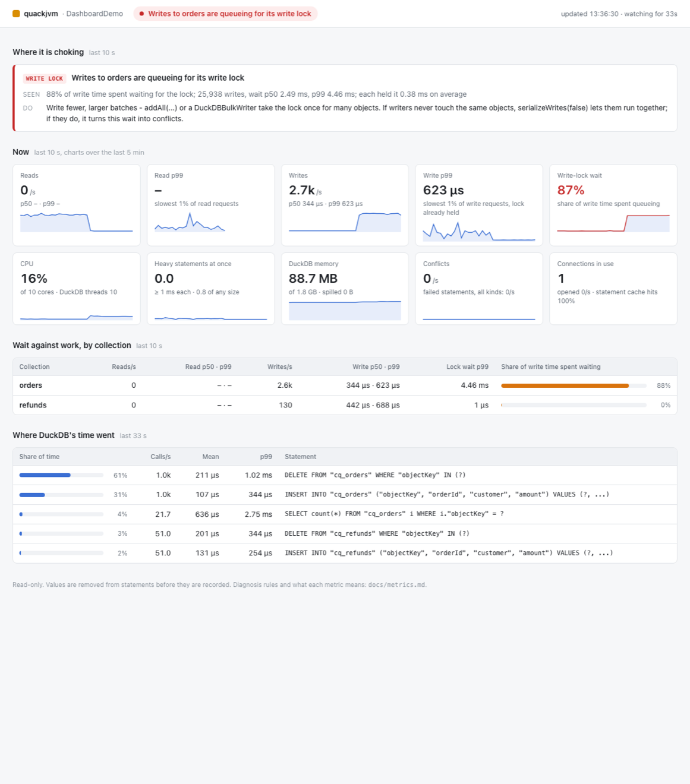Click the DuckDB memory 88.7 MB value
This screenshot has width=690, height=784.
(x=313, y=279)
